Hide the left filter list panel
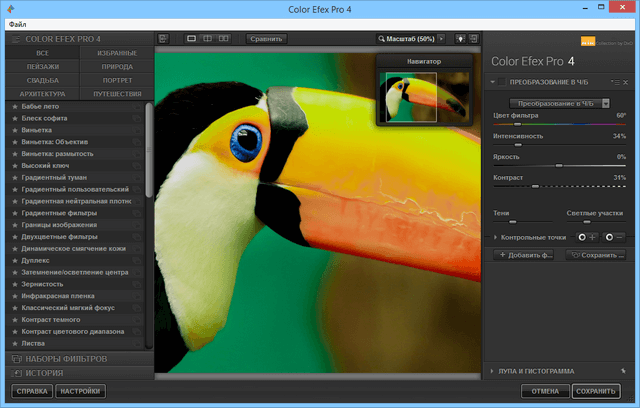The height and width of the screenshot is (408, 640). click(x=162, y=39)
